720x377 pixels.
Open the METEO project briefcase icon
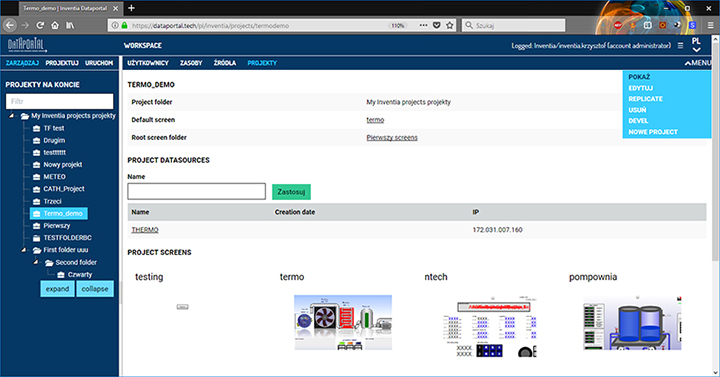pyautogui.click(x=37, y=177)
